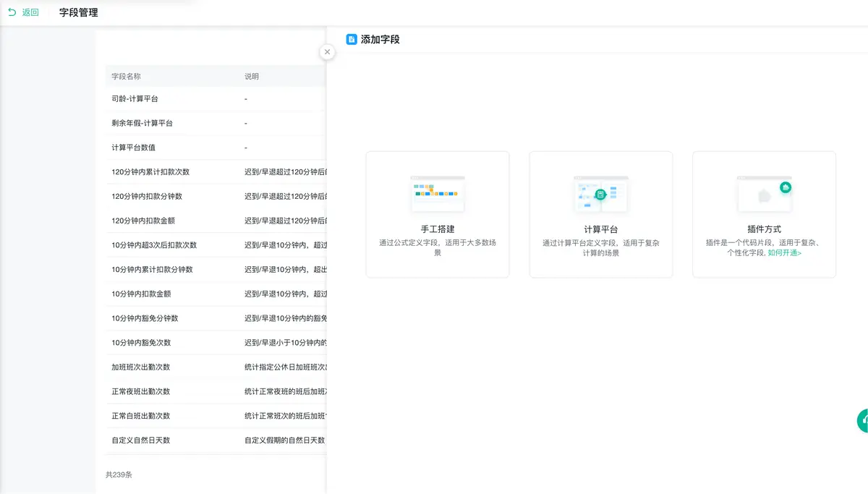868x494 pixels.
Task: Click the 120分钟内累计扣款次数 row
Action: pyautogui.click(x=150, y=172)
